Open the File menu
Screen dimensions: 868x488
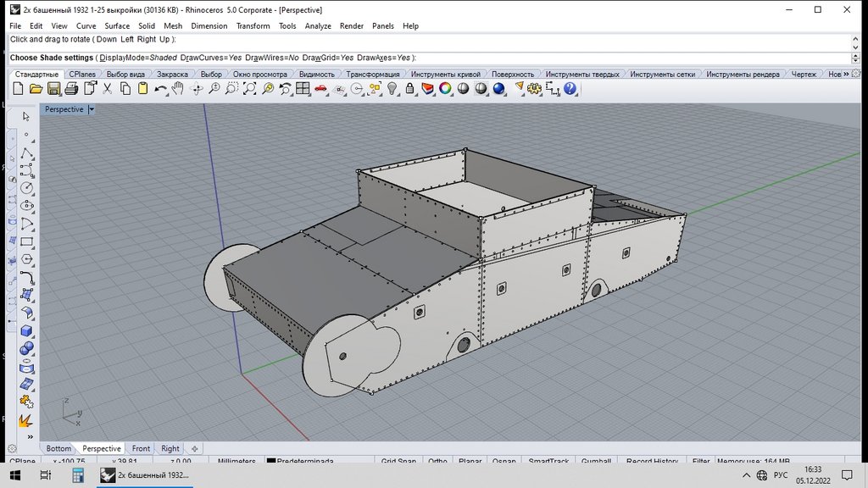(x=15, y=26)
